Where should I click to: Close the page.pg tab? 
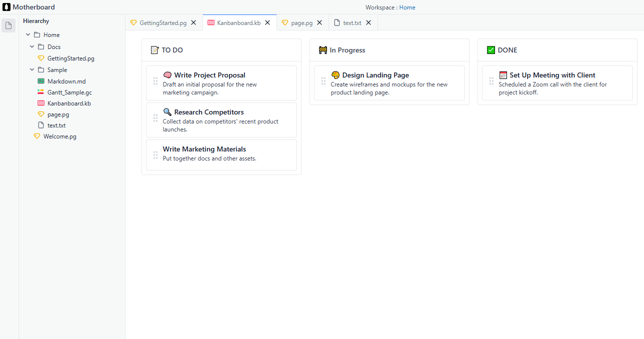(319, 22)
